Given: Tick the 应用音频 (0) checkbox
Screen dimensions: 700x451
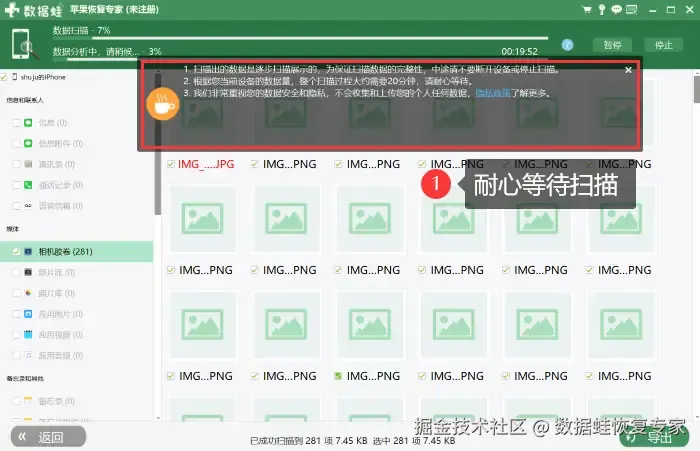Looking at the screenshot, I should point(16,355).
